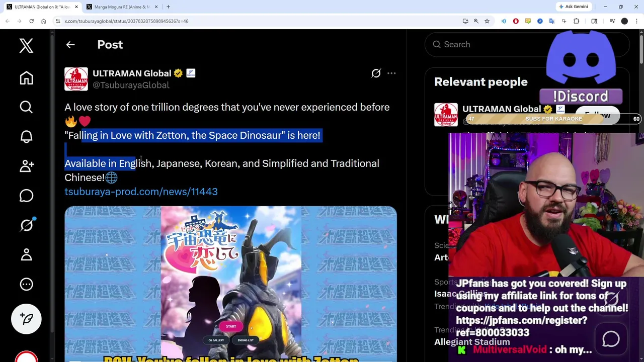Open the Chat messages icon in sidebar

click(x=26, y=196)
